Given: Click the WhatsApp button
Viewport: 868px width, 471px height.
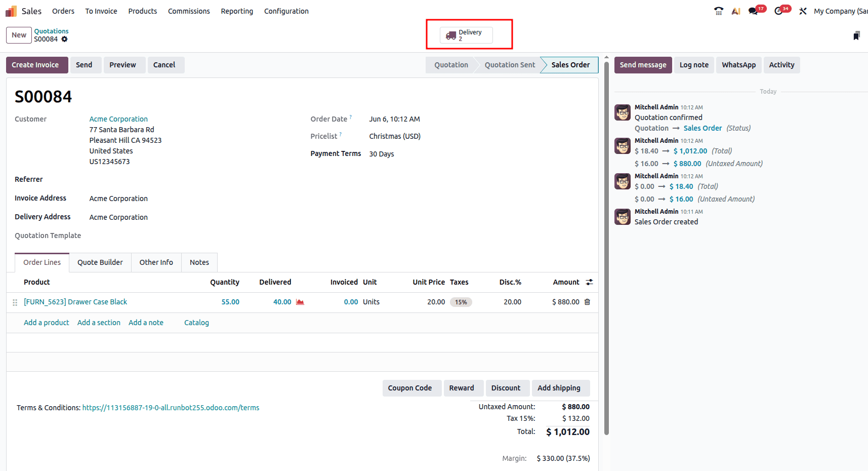Looking at the screenshot, I should [738, 65].
